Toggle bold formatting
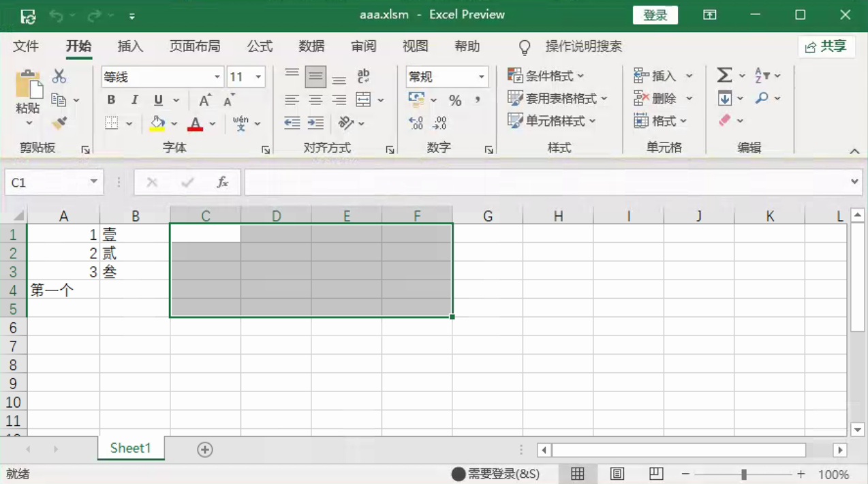The height and width of the screenshot is (484, 868). pos(111,100)
